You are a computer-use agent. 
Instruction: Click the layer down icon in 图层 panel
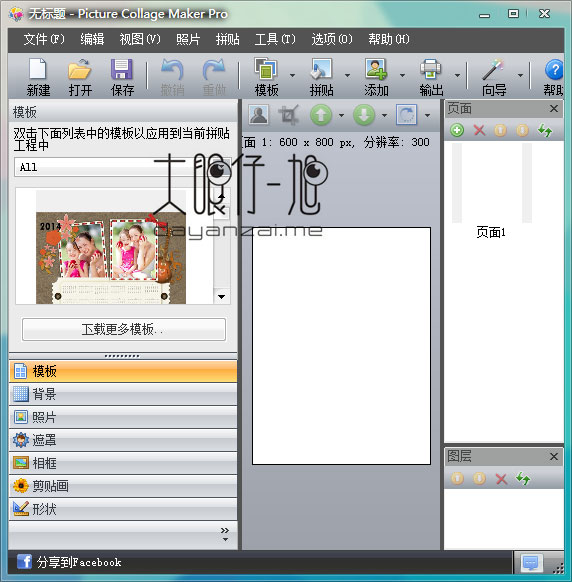coord(480,478)
